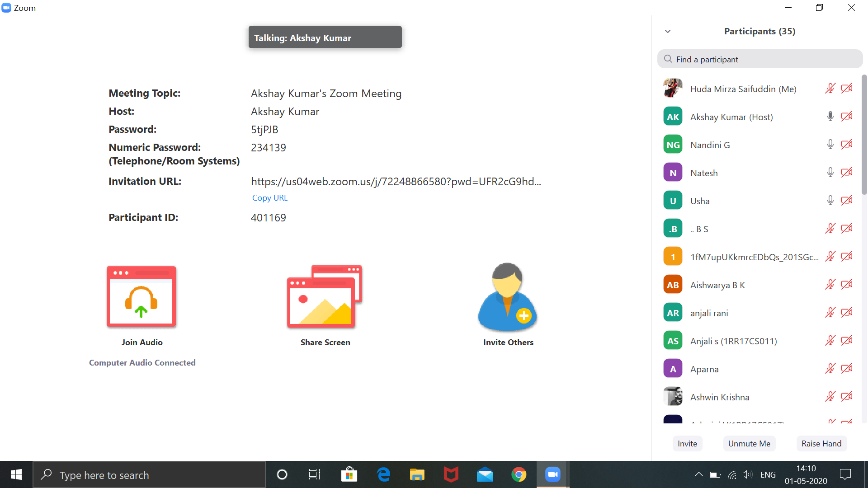Click Ashwin Krishna's profile photo
This screenshot has width=868, height=488.
(673, 397)
